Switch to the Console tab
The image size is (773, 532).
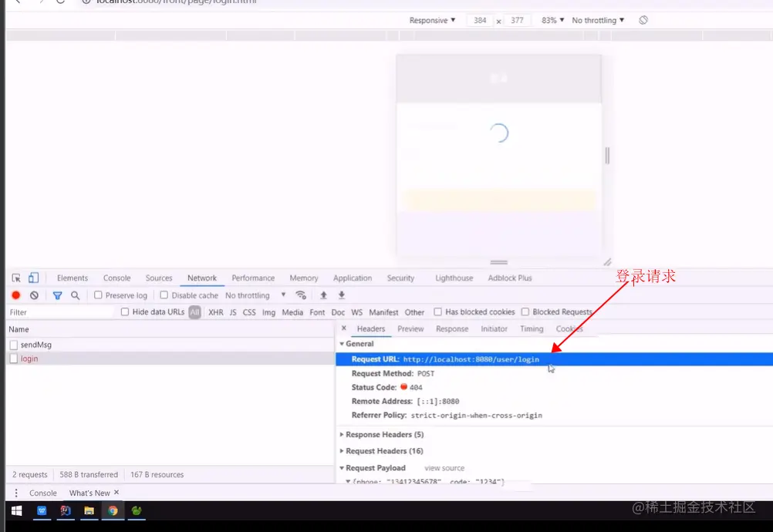pos(116,278)
